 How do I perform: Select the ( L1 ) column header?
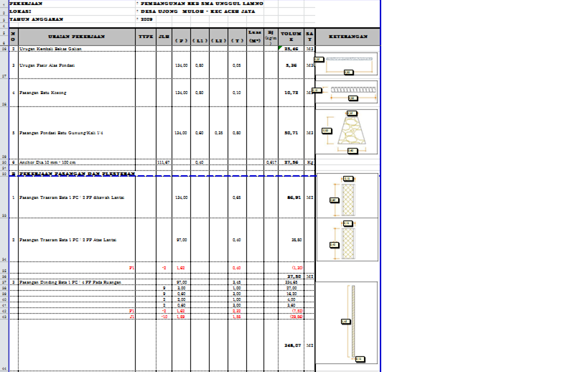200,37
